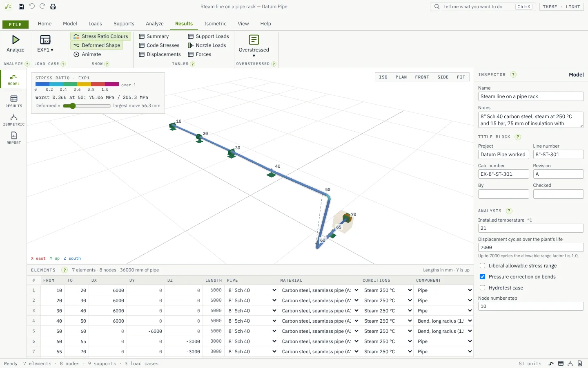Open the Analyze ribbon tab
Screen dimensions: 588x368
155,24
